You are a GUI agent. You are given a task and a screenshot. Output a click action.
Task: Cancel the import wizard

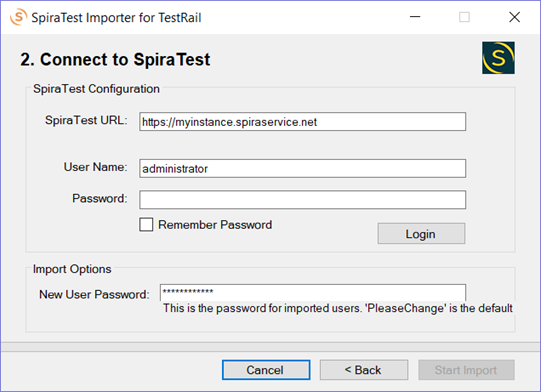pos(266,370)
